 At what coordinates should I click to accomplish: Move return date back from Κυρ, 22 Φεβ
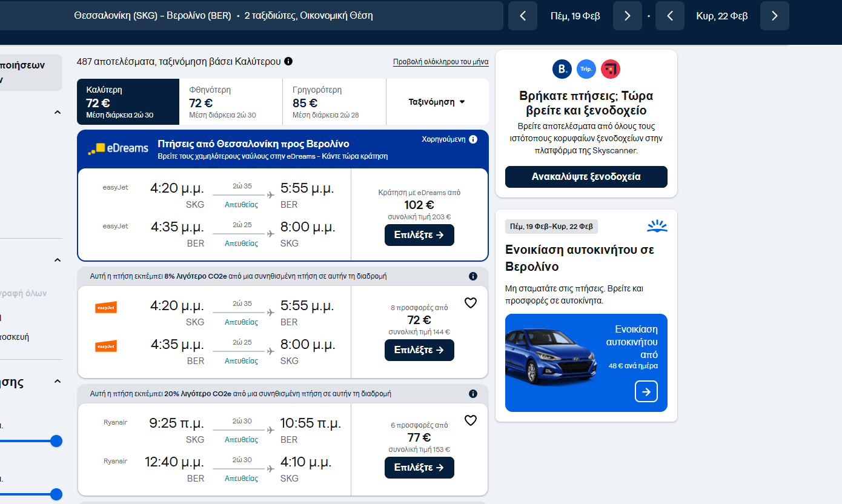click(x=670, y=16)
